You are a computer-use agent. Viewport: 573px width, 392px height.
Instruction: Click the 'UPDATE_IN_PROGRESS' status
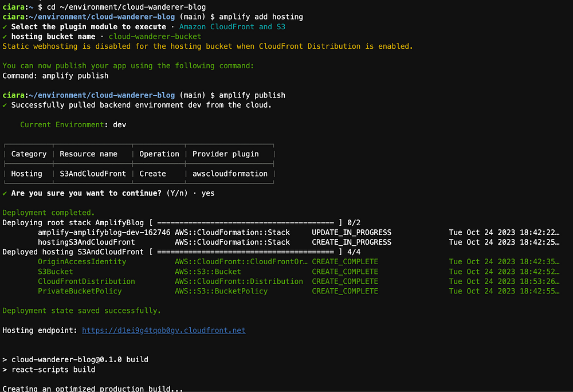pyautogui.click(x=352, y=232)
